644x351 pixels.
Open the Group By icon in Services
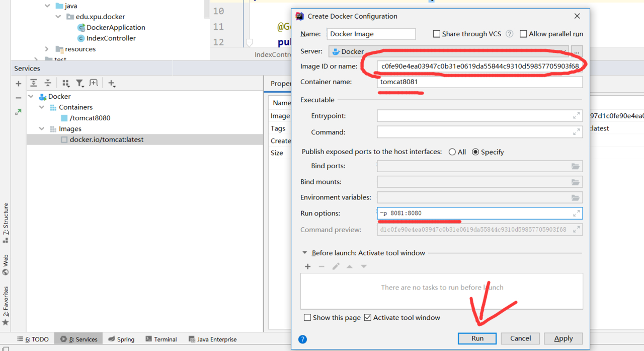(x=66, y=83)
